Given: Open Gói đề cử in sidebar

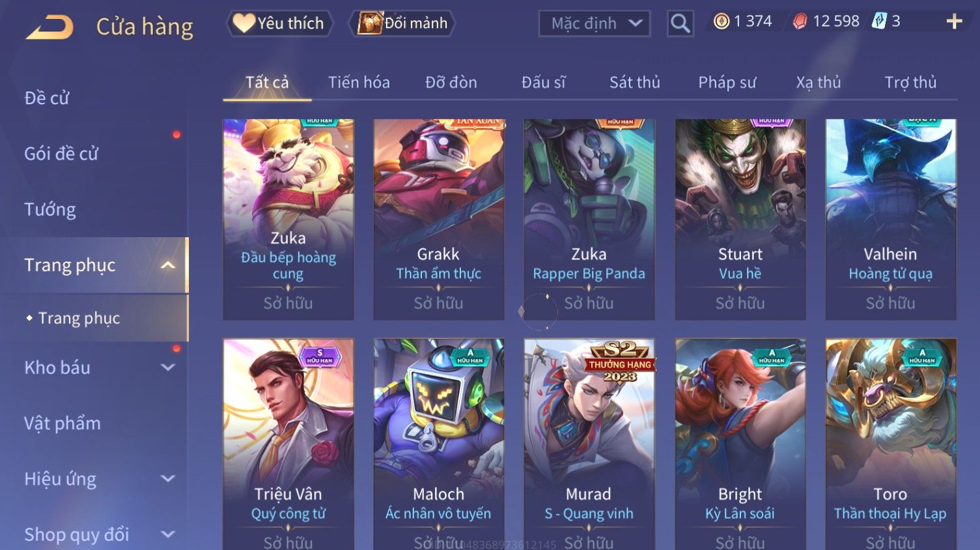Looking at the screenshot, I should pyautogui.click(x=61, y=154).
